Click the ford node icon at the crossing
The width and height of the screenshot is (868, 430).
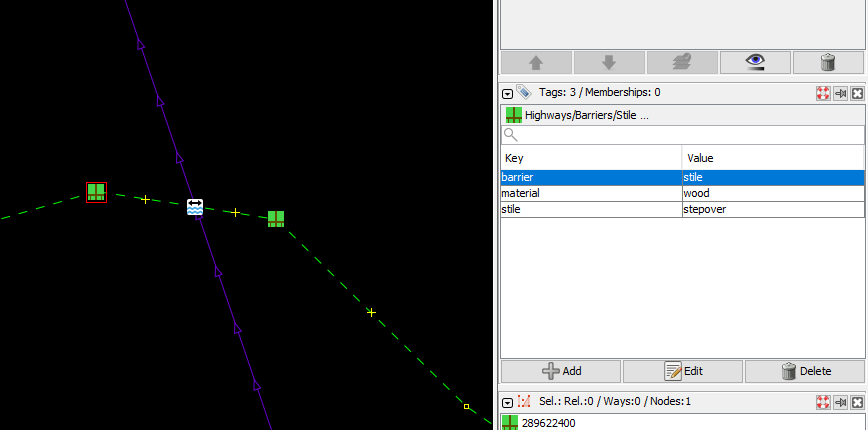(195, 207)
